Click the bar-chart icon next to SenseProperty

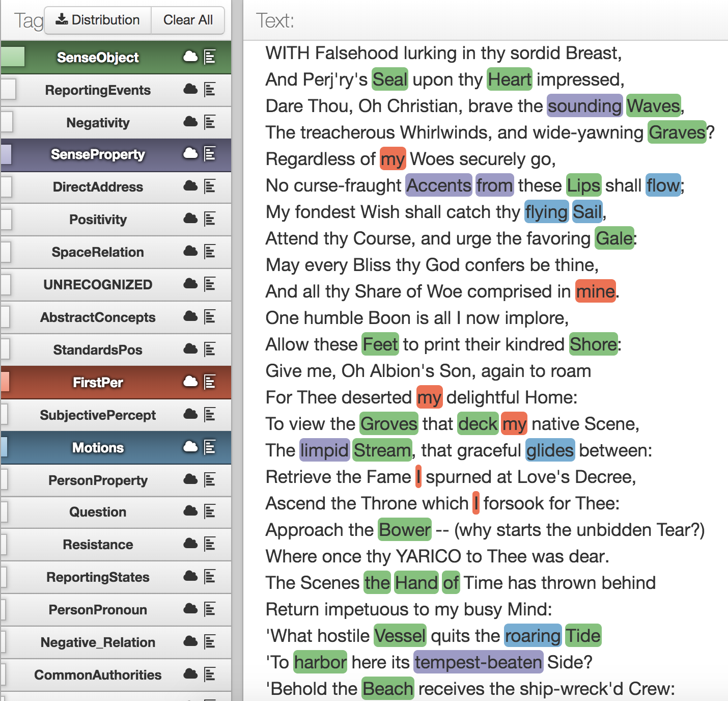[210, 154]
